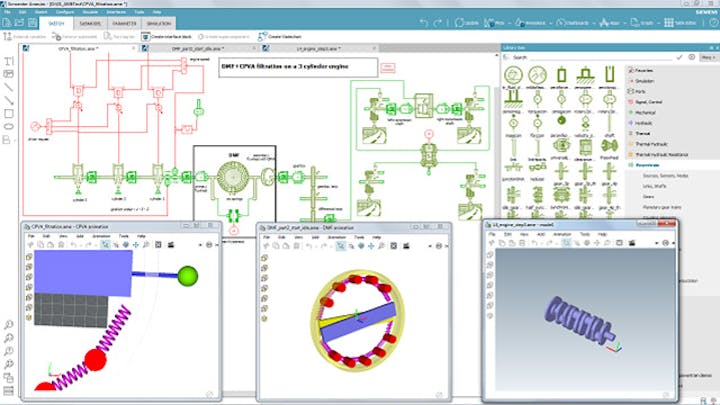Click the top zoom magnifier icon at left
Viewport: 720px width, 405px height.
pos(9,325)
